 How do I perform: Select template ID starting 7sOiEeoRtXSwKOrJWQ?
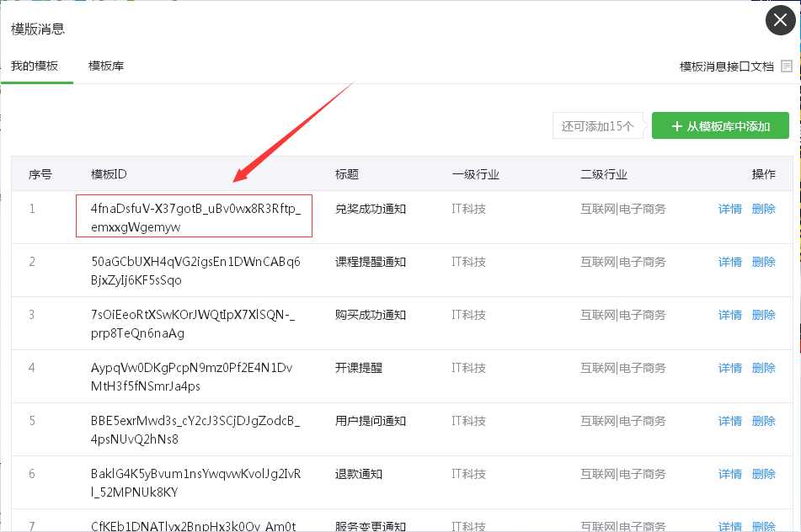point(193,324)
